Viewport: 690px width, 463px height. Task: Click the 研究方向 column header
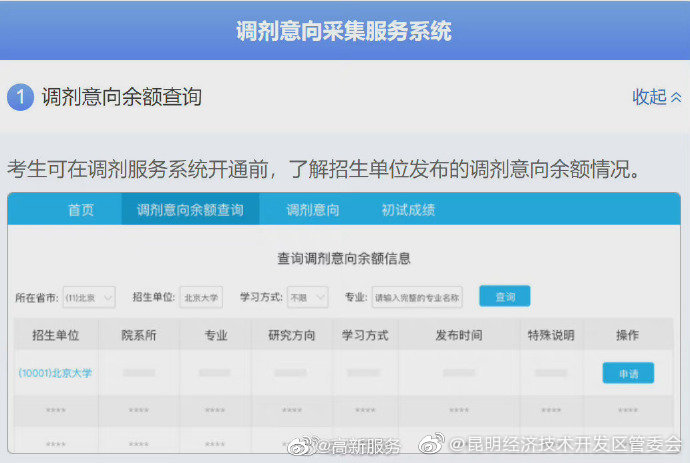[292, 335]
